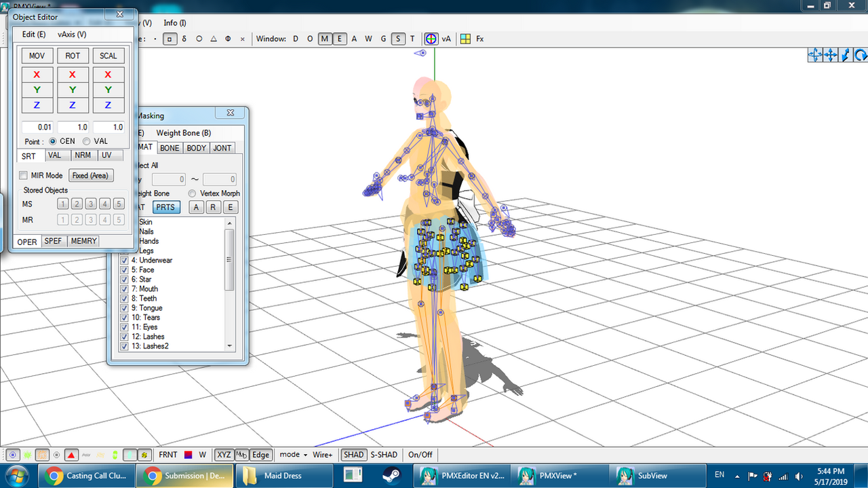The image size is (868, 488).
Task: Select the circle shape selection icon
Action: [199, 39]
